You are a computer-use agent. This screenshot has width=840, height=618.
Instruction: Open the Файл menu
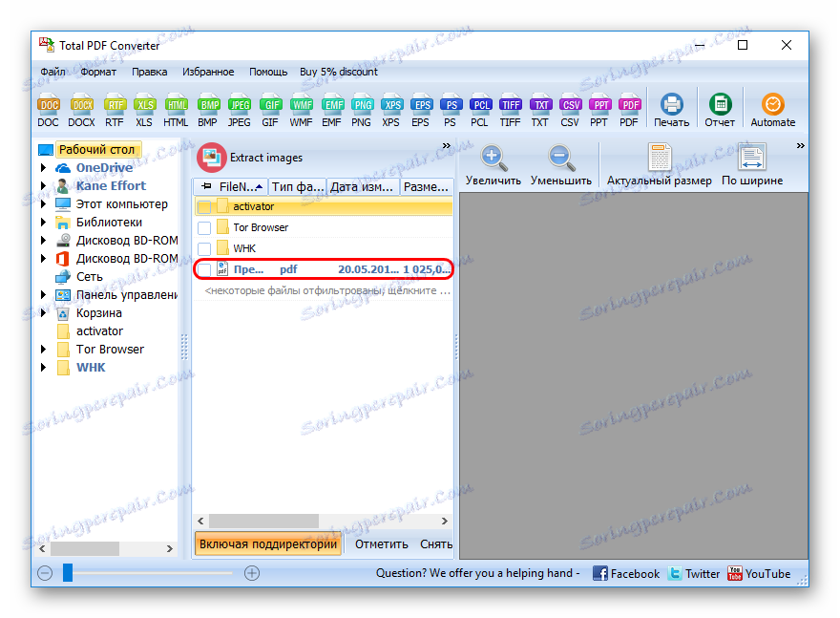pos(53,72)
